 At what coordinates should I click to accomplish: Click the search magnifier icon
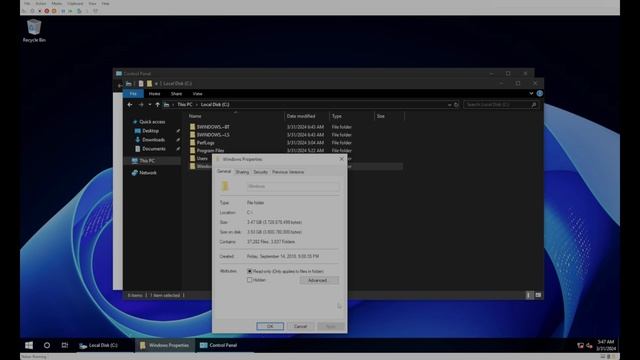pyautogui.click(x=533, y=105)
